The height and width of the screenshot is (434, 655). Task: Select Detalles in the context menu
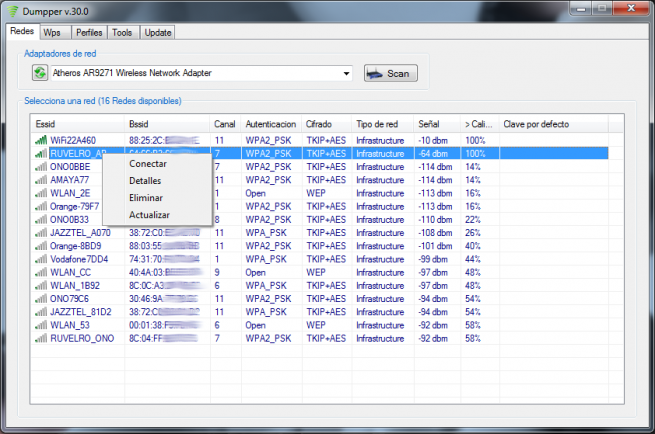(x=145, y=181)
